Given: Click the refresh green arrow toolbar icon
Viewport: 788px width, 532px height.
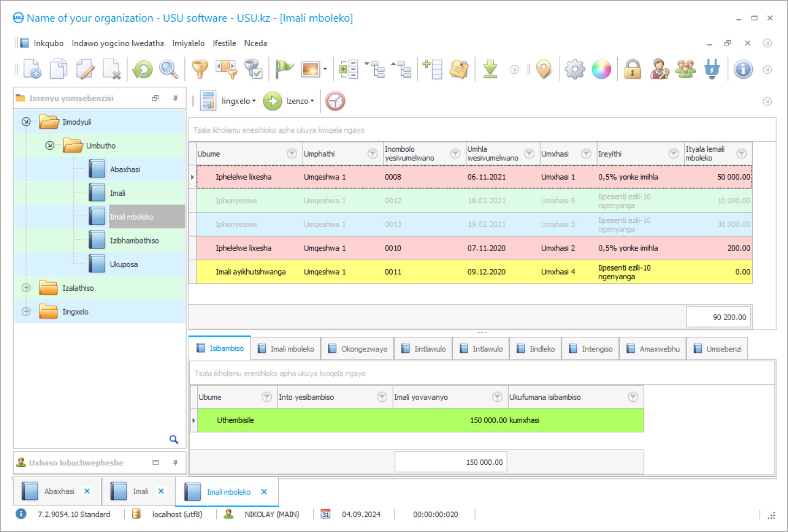Looking at the screenshot, I should pos(143,69).
